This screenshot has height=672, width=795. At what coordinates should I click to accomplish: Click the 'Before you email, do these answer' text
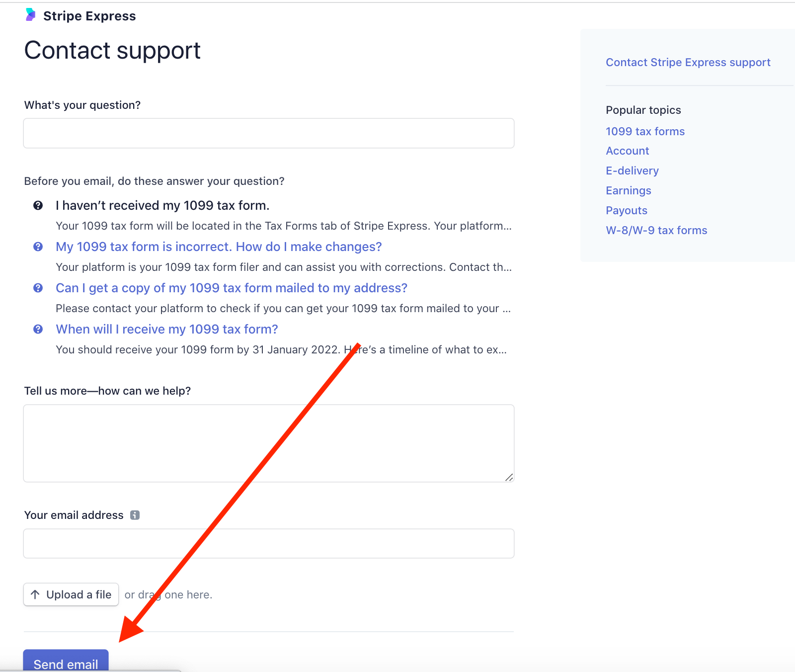coord(154,181)
